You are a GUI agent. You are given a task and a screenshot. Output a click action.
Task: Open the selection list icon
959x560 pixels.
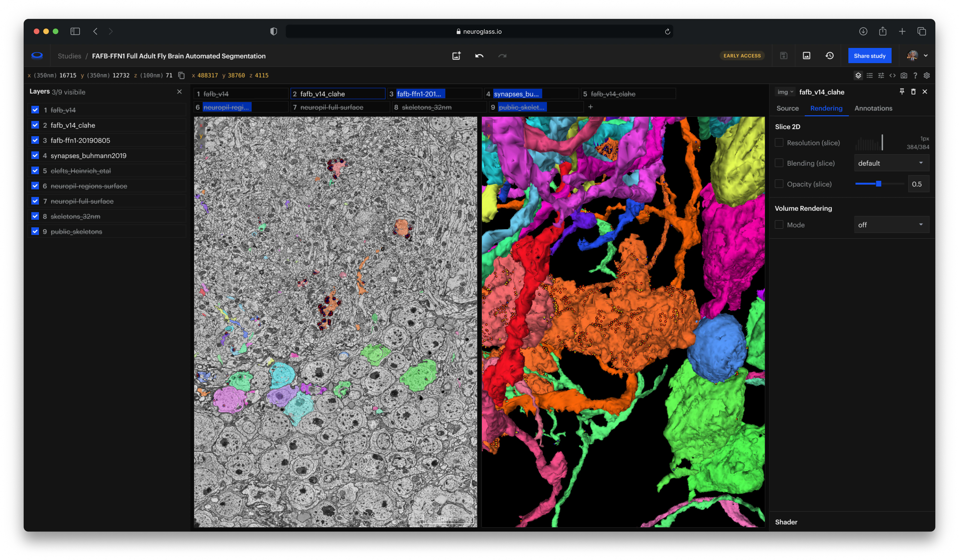click(x=869, y=75)
